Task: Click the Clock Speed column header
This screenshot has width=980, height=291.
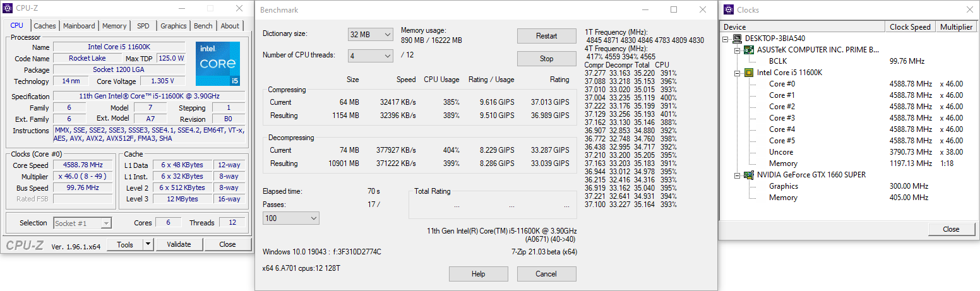Action: tap(911, 27)
